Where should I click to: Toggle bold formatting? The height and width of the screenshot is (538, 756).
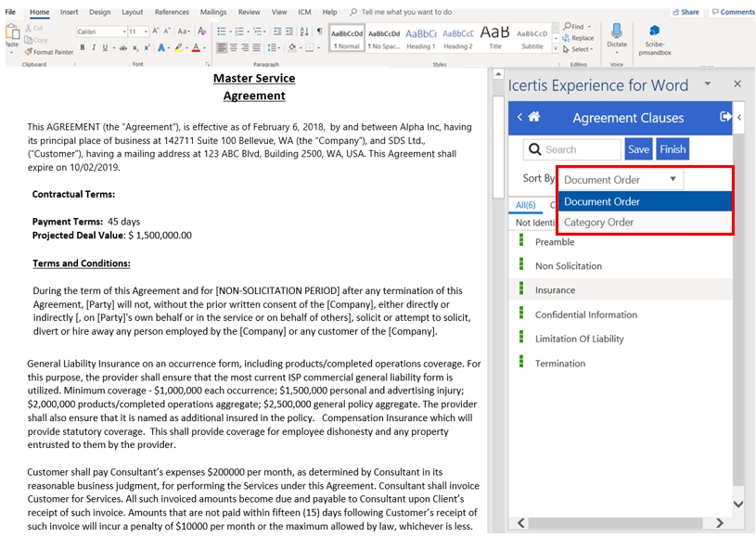[82, 47]
